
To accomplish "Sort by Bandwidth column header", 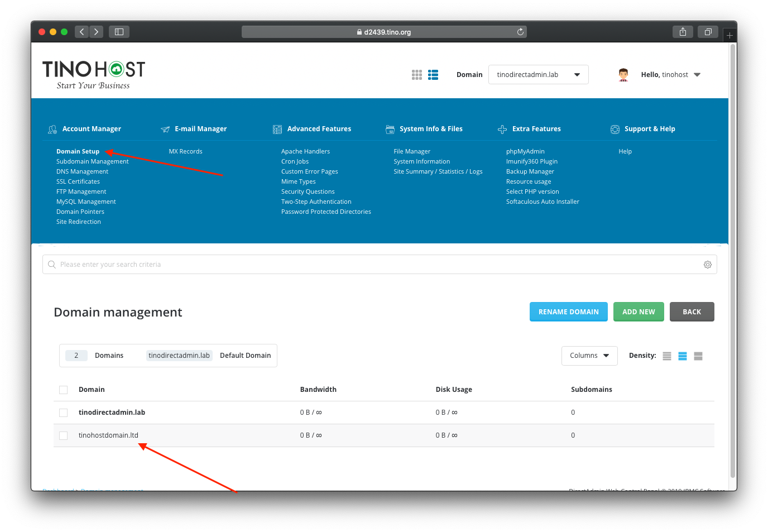I will pyautogui.click(x=318, y=390).
